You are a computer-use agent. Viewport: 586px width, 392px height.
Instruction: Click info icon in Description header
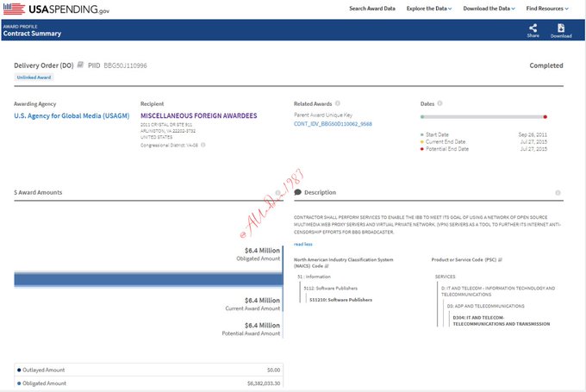558,192
